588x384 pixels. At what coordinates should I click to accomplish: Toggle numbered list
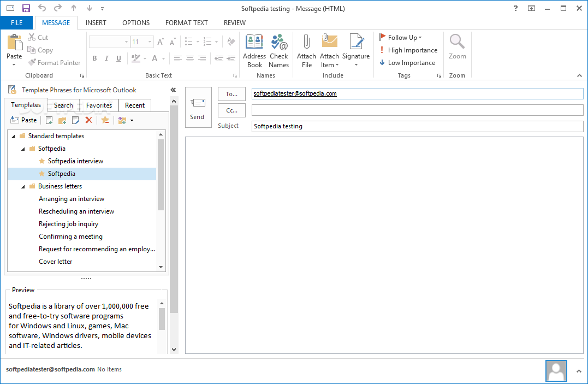[x=207, y=42]
